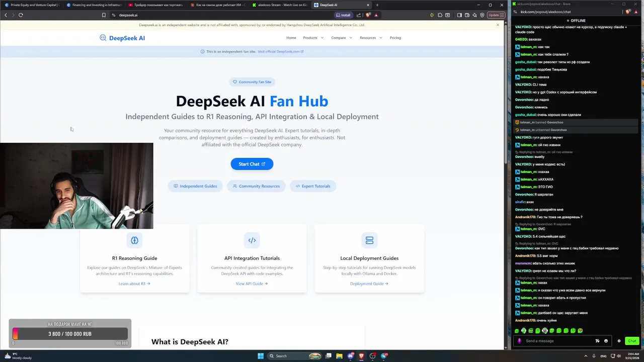Close the DeepSeek AI browser tab
This screenshot has width=644, height=362.
point(368,5)
